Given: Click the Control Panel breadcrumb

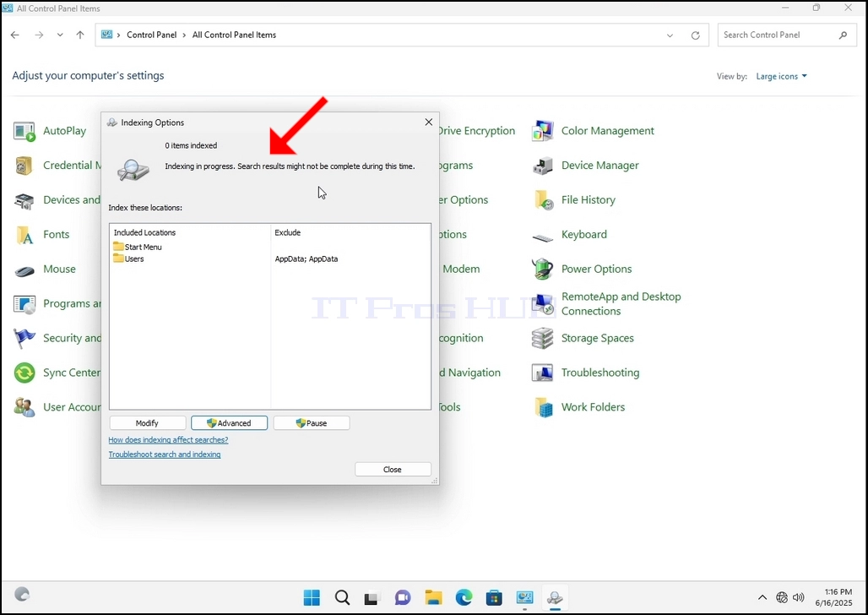Looking at the screenshot, I should (152, 35).
